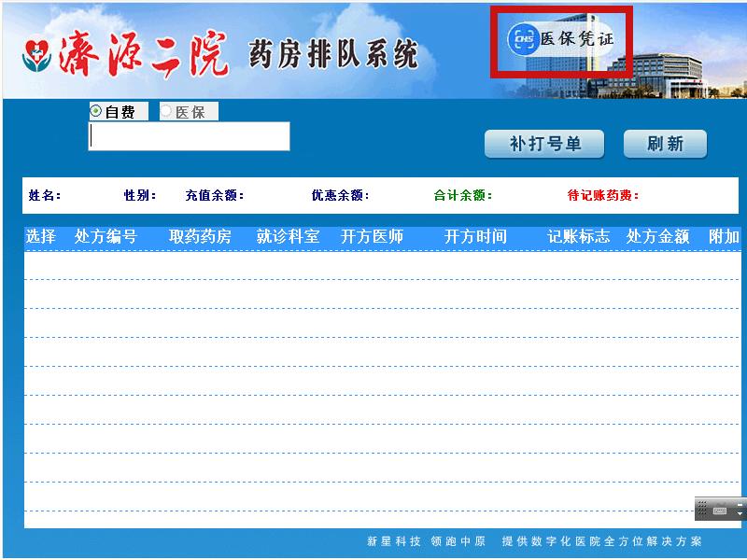Minimize the floating input toolbar
The width and height of the screenshot is (747, 560).
pos(740,504)
